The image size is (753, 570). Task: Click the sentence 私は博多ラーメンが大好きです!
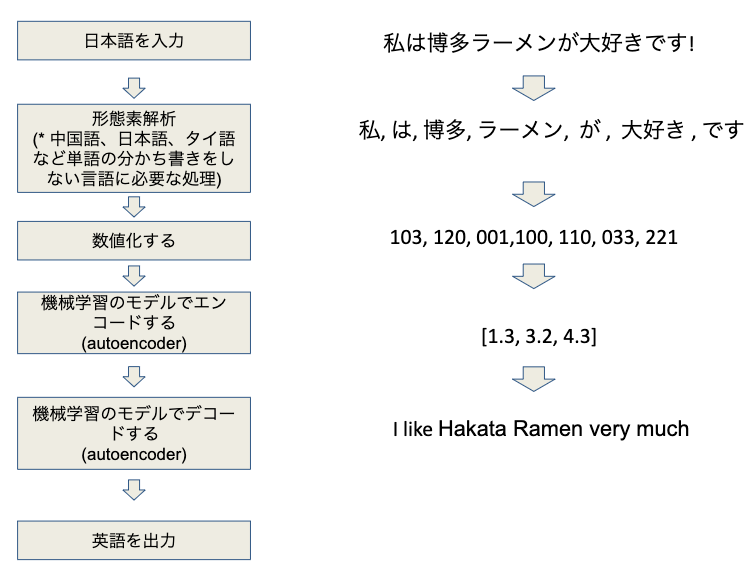pyautogui.click(x=539, y=44)
